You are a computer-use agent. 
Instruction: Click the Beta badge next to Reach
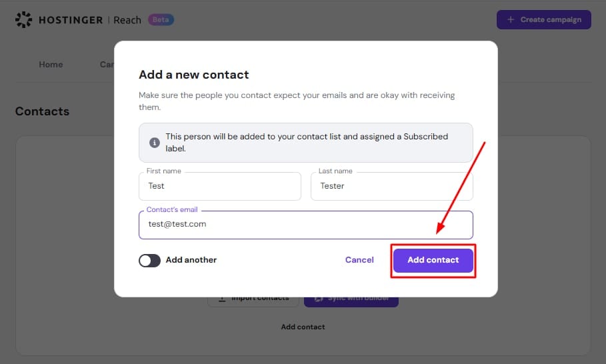point(161,20)
